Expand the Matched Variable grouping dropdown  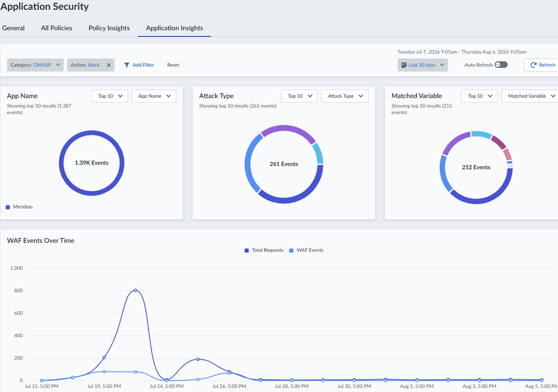click(x=531, y=96)
